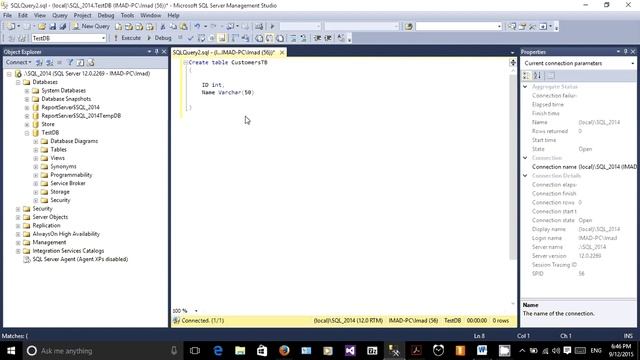
Task: Click the Open File folder icon
Action: (42, 26)
